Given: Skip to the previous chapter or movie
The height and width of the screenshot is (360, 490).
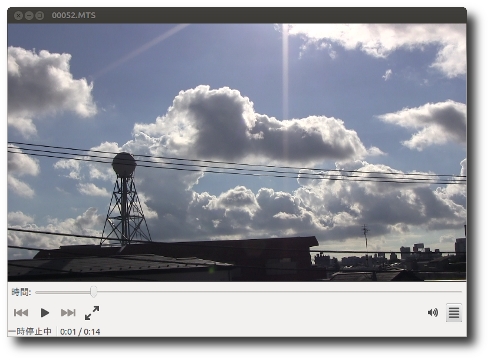Looking at the screenshot, I should coord(21,313).
